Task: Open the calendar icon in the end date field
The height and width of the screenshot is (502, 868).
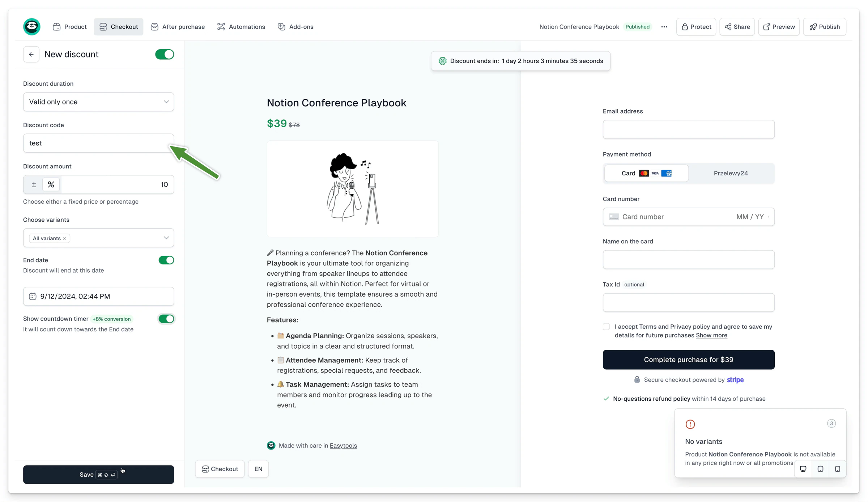Action: point(33,296)
